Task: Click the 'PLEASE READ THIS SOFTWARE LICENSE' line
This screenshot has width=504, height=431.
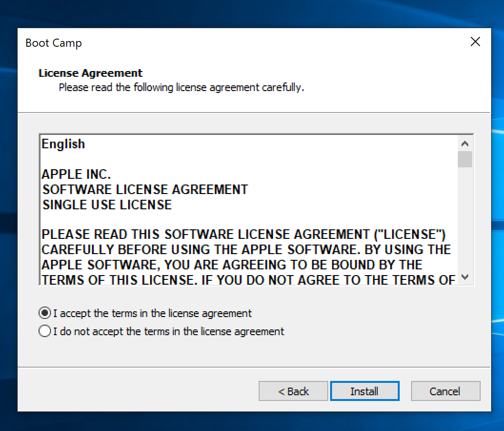Action: [x=243, y=234]
